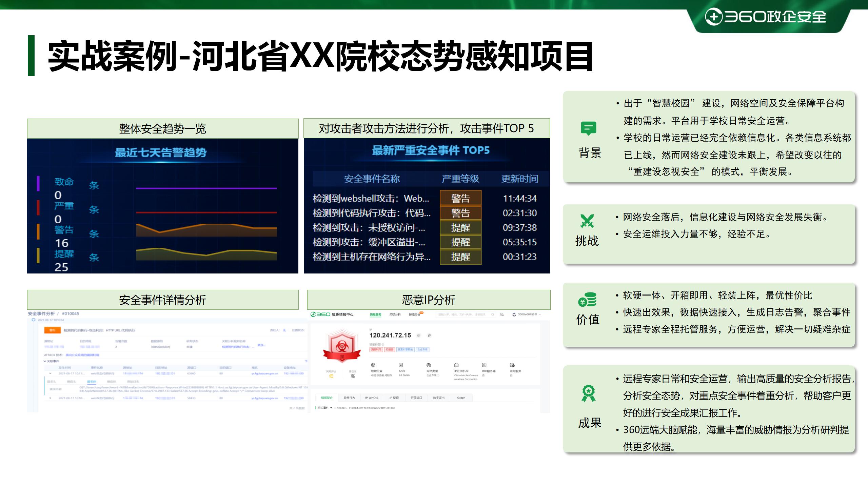Click the search magnifier in threat center search bar
Image resolution: width=868 pixels, height=488 pixels.
(x=493, y=314)
